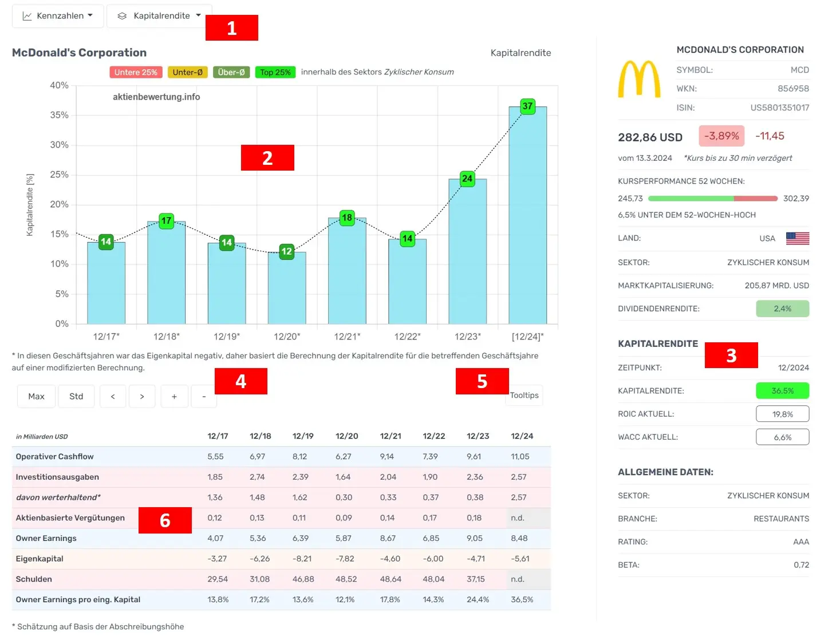
Task: Click the WKN value '856958'
Action: point(793,89)
